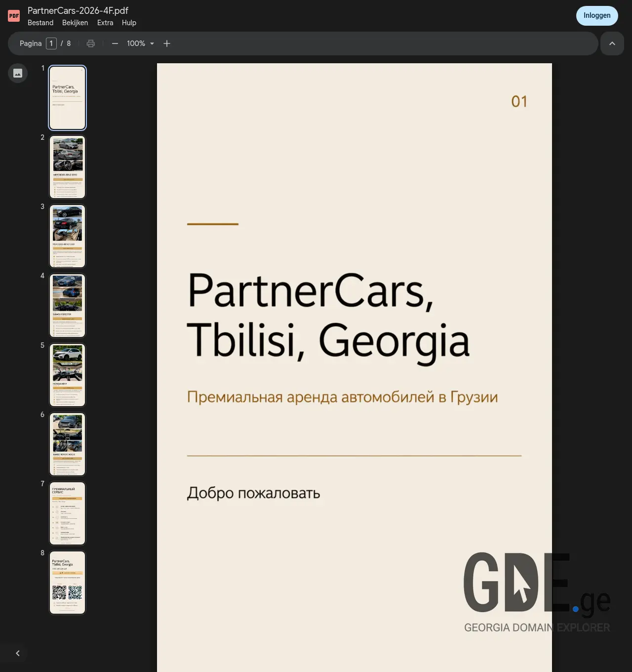632x672 pixels.
Task: Collapse the toolbar with the up chevron
Action: (x=612, y=43)
